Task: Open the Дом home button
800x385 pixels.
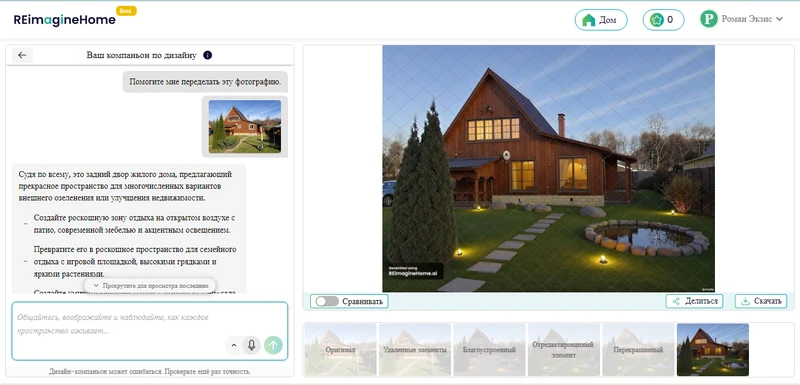Action: tap(601, 20)
